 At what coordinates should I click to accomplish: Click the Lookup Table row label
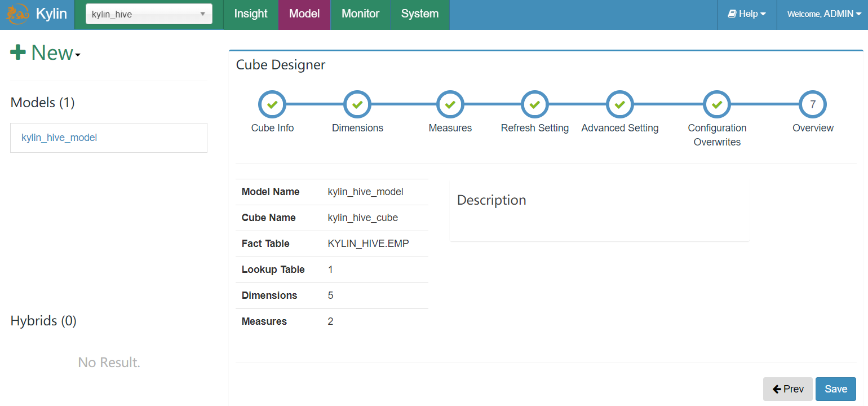[x=273, y=270]
